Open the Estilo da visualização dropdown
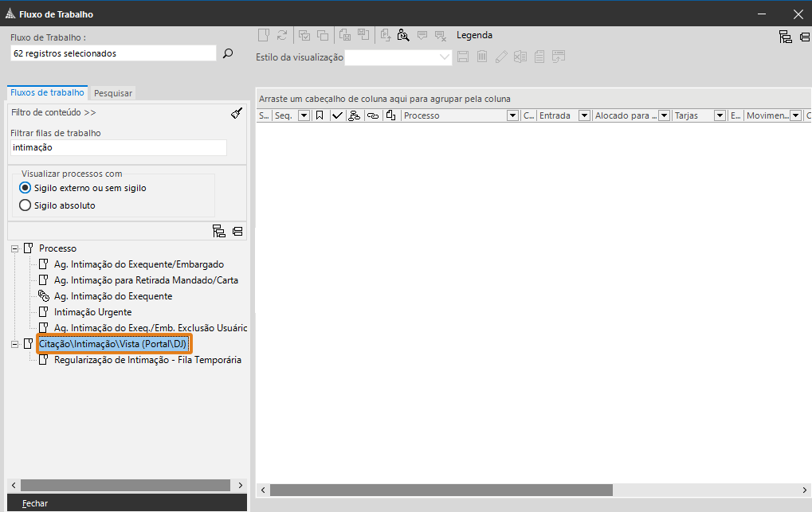The width and height of the screenshot is (812, 512). click(445, 57)
